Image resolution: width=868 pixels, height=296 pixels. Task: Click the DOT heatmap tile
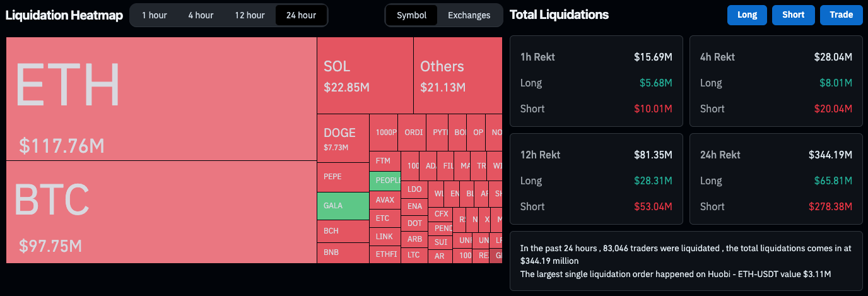(x=414, y=223)
